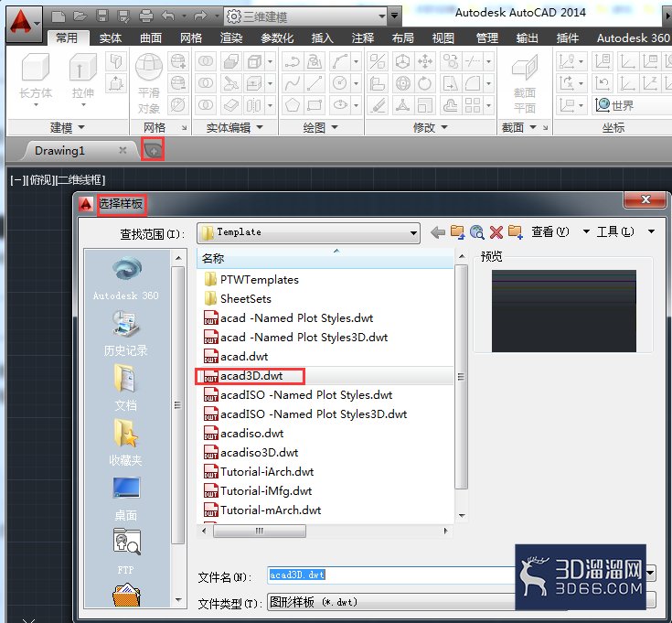Click the New file quick access icon
Image resolution: width=672 pixels, height=623 pixels.
click(x=59, y=16)
